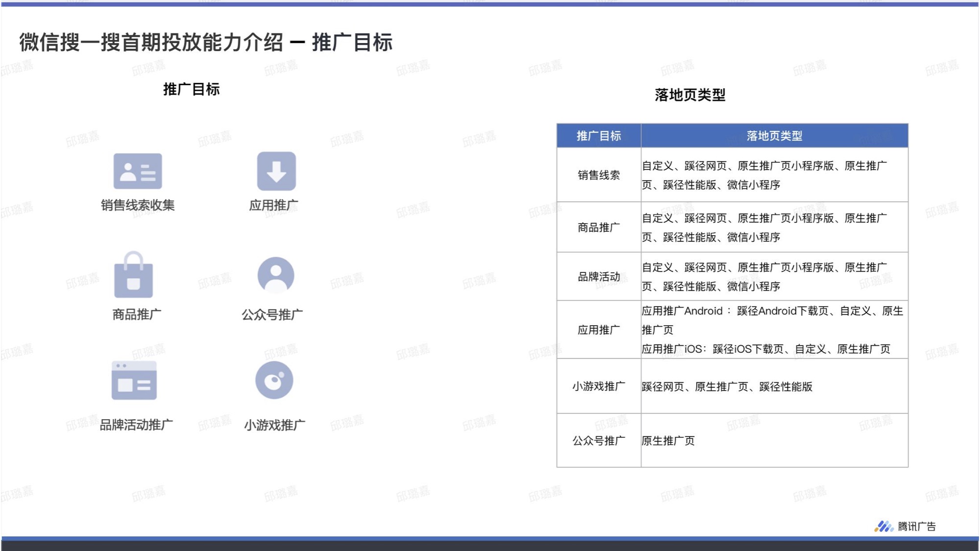Click the mini game promotion round icon
The image size is (980, 551).
point(274,380)
